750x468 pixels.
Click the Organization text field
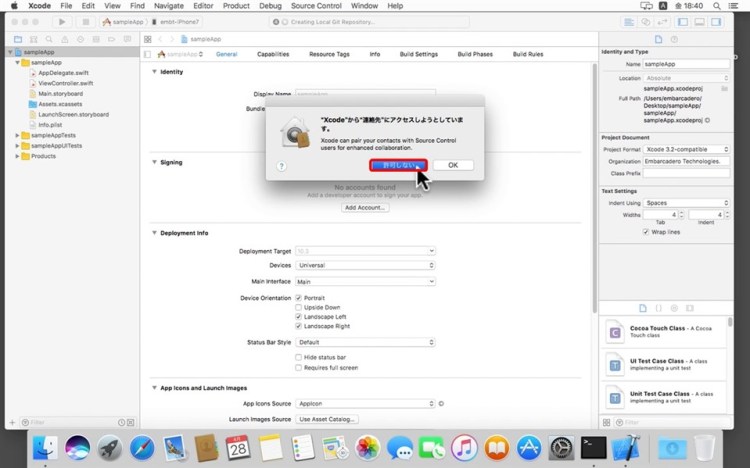click(686, 162)
